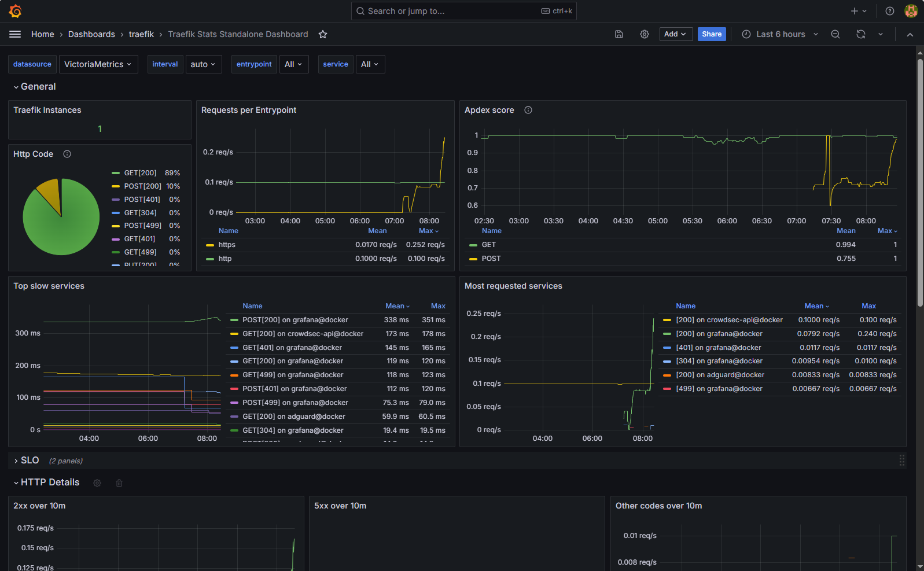Click the search or jump to field
This screenshot has width=924, height=571.
click(463, 11)
